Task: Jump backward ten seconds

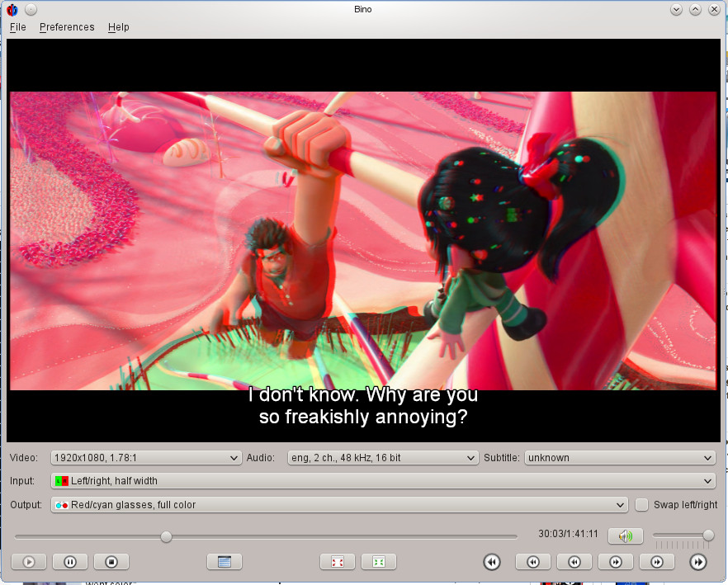Action: 574,562
